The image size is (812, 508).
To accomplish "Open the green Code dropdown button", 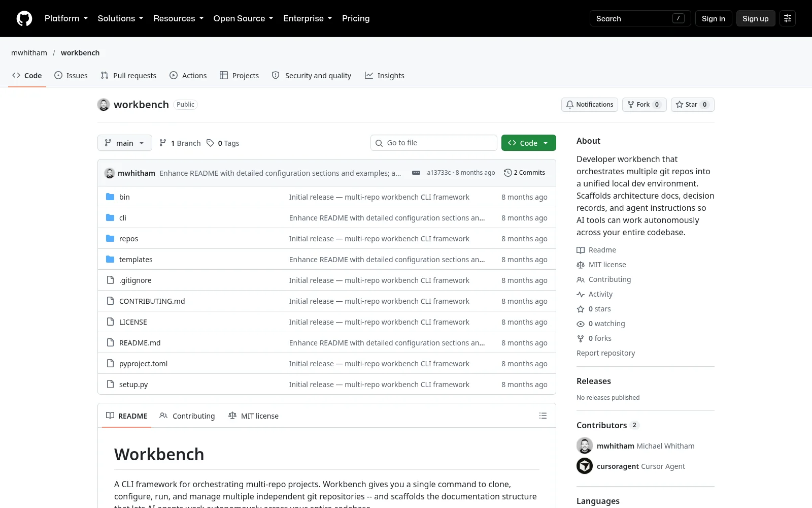I will [x=529, y=143].
